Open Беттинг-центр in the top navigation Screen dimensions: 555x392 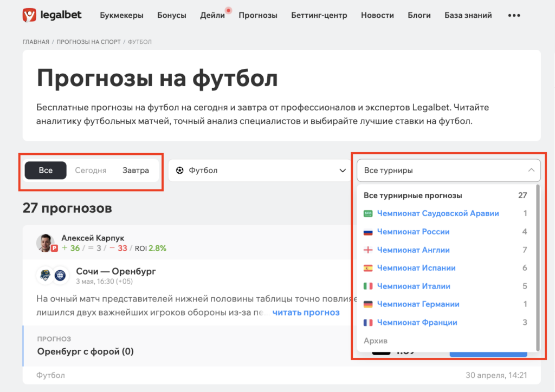319,16
